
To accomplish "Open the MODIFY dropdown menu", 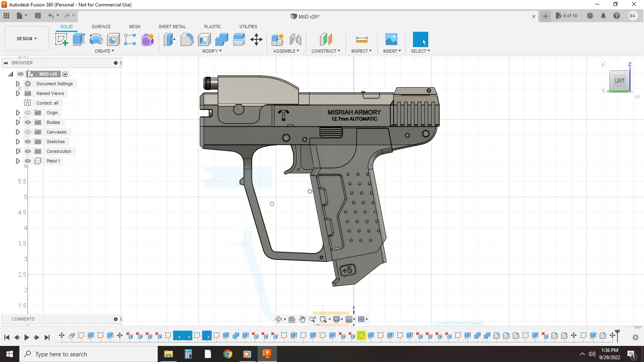I will (212, 51).
